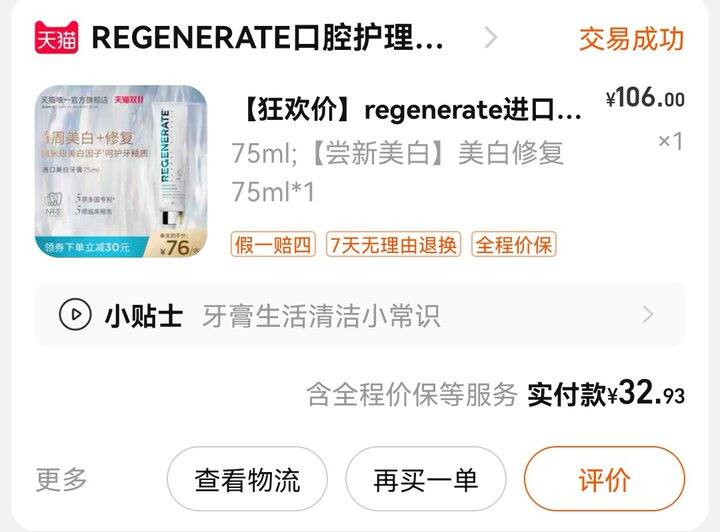Click the 评价 review button
Screen dimensions: 720x532
tap(604, 479)
